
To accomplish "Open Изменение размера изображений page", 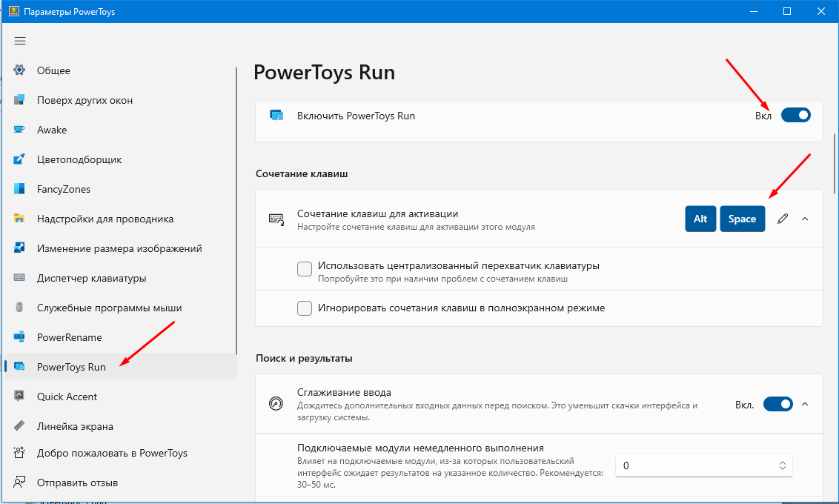I will 120,248.
